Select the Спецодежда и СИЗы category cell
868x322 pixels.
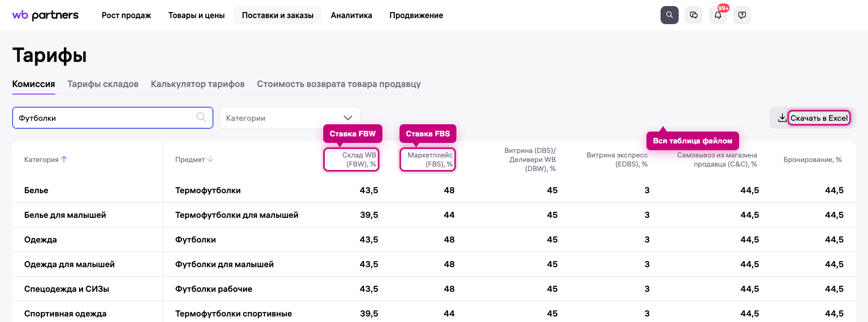click(x=66, y=289)
